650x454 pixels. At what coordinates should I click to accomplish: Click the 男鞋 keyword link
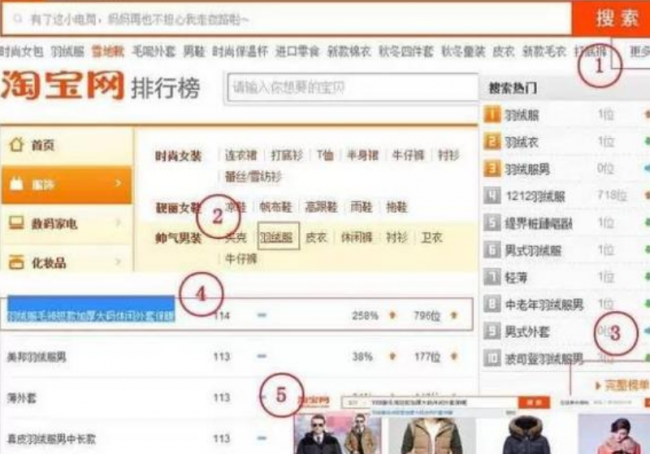(194, 52)
